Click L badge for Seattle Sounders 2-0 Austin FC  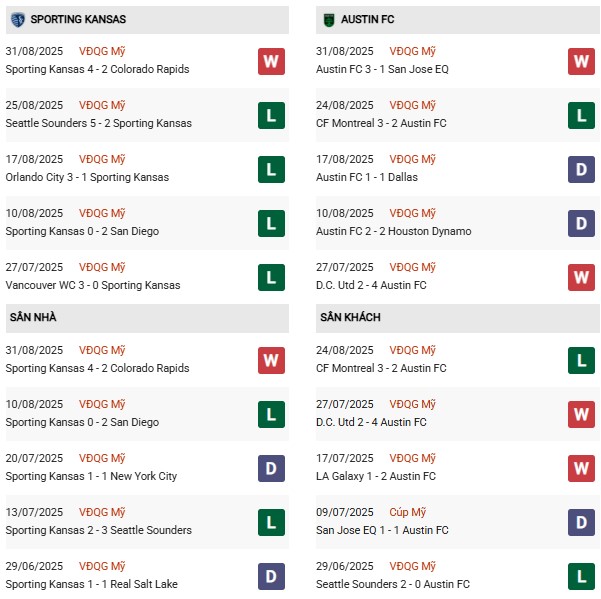tap(581, 576)
